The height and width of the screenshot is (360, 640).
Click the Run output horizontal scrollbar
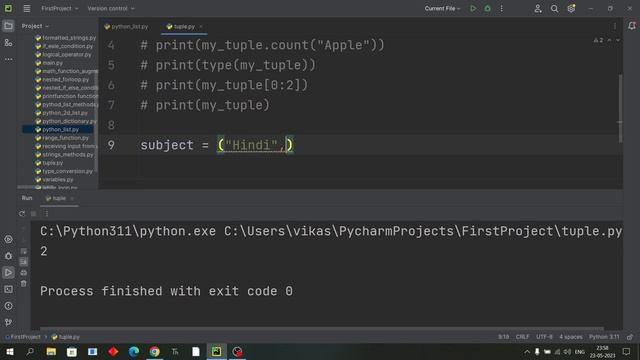[321, 328]
